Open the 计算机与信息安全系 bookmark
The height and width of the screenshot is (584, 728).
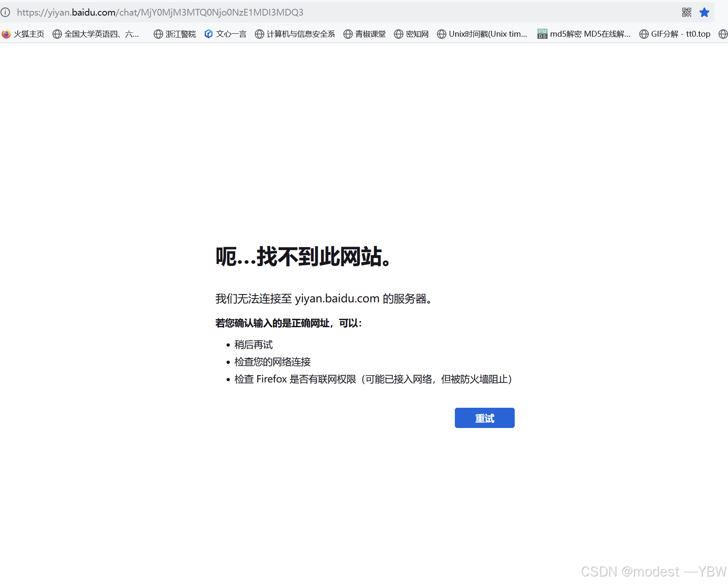pos(295,34)
